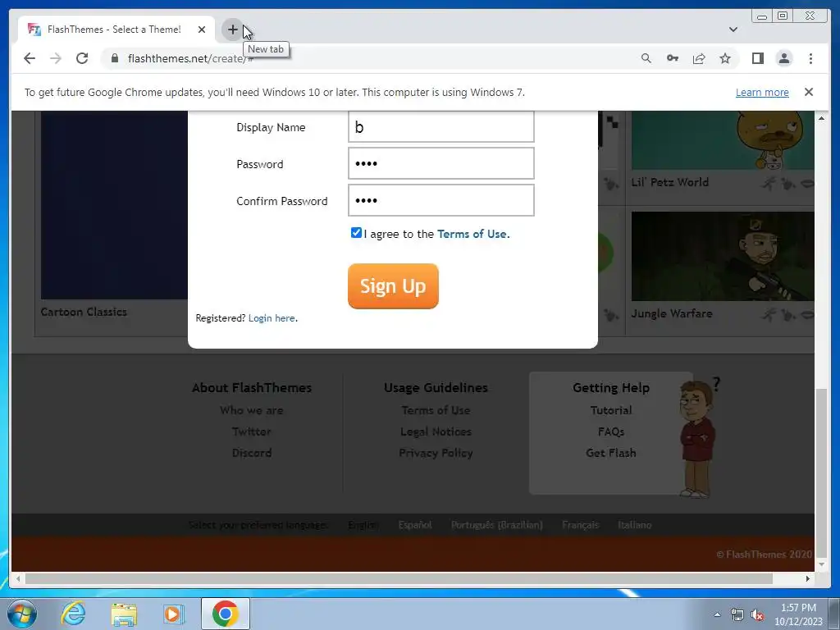This screenshot has width=840, height=630.
Task: Open saved passwords key icon
Action: pyautogui.click(x=673, y=58)
